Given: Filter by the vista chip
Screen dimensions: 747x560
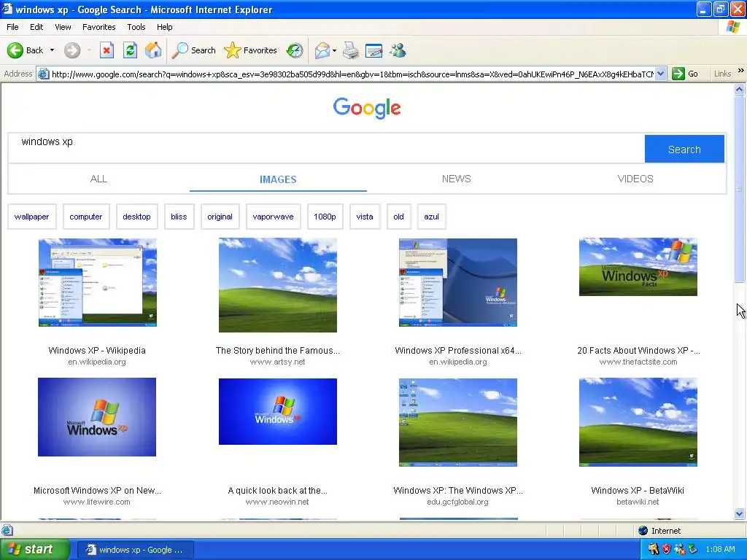Looking at the screenshot, I should [x=365, y=217].
